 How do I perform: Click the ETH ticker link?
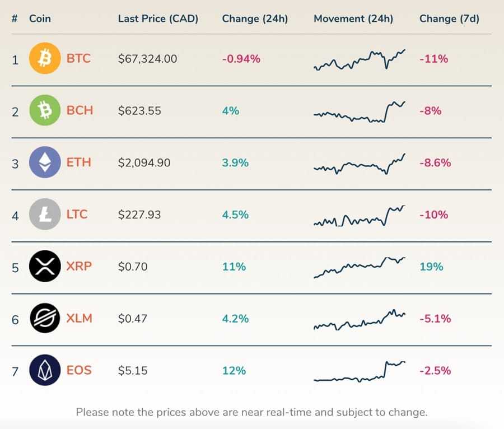pos(78,162)
